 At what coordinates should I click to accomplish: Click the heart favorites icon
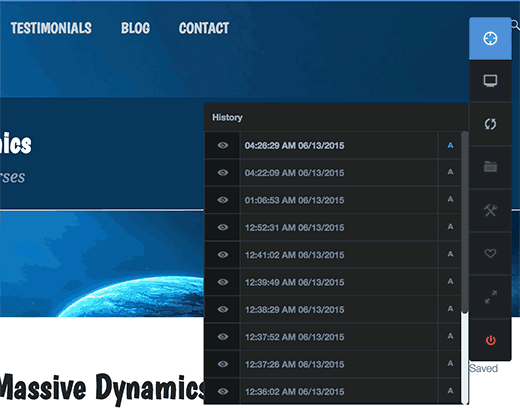[490, 253]
